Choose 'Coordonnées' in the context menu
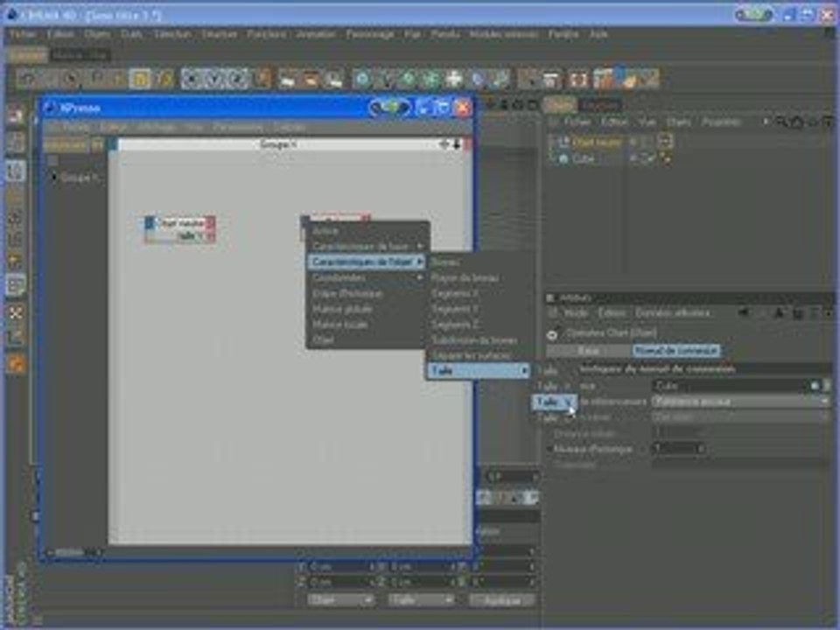This screenshot has height=630, width=840. (367, 278)
